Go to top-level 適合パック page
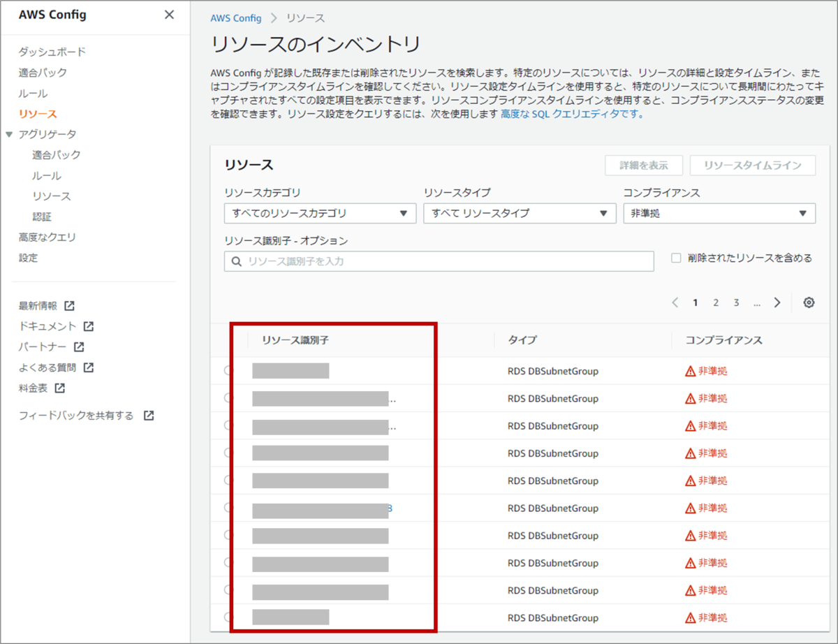Screen dimensions: 838x644 click(43, 73)
